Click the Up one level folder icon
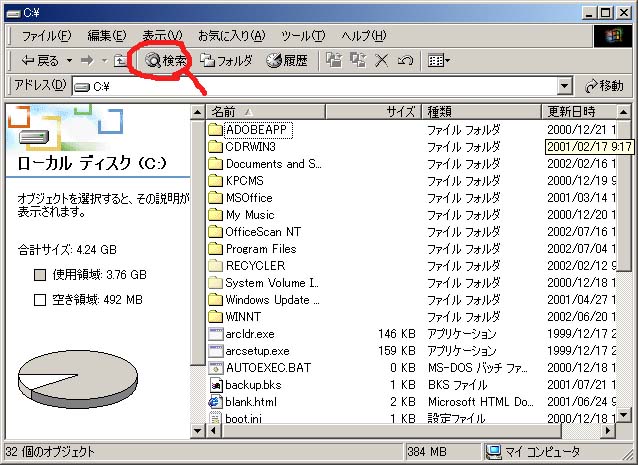The height and width of the screenshot is (465, 638). [120, 61]
